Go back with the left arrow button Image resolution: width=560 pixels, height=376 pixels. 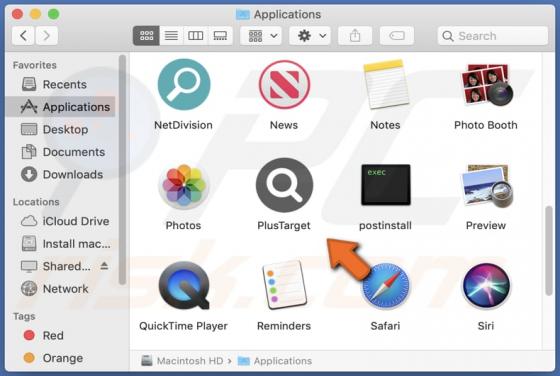[23, 36]
